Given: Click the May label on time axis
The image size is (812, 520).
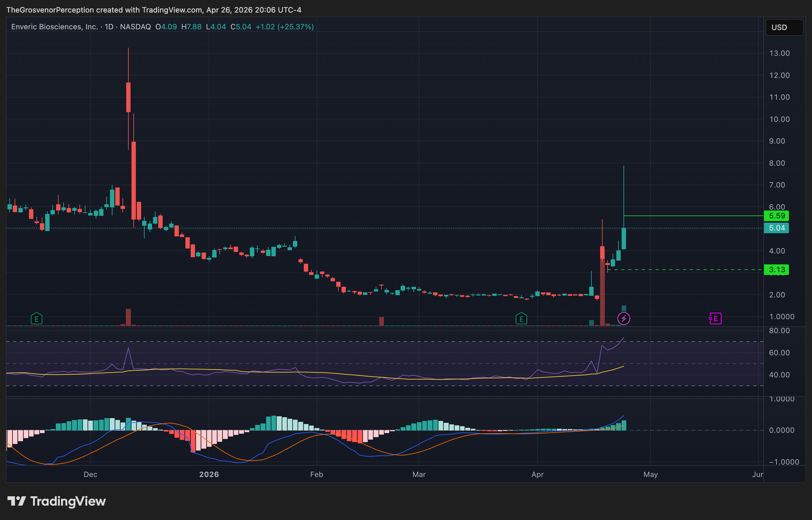Looking at the screenshot, I should (650, 475).
